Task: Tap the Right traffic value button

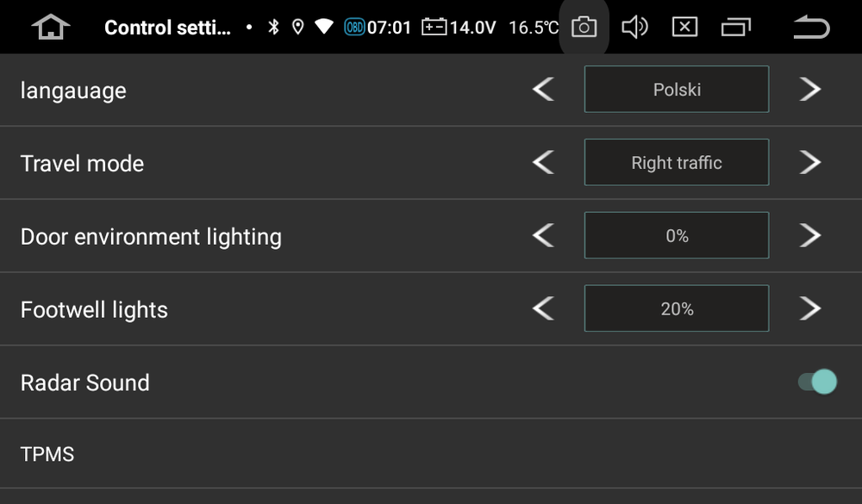Action: point(676,162)
